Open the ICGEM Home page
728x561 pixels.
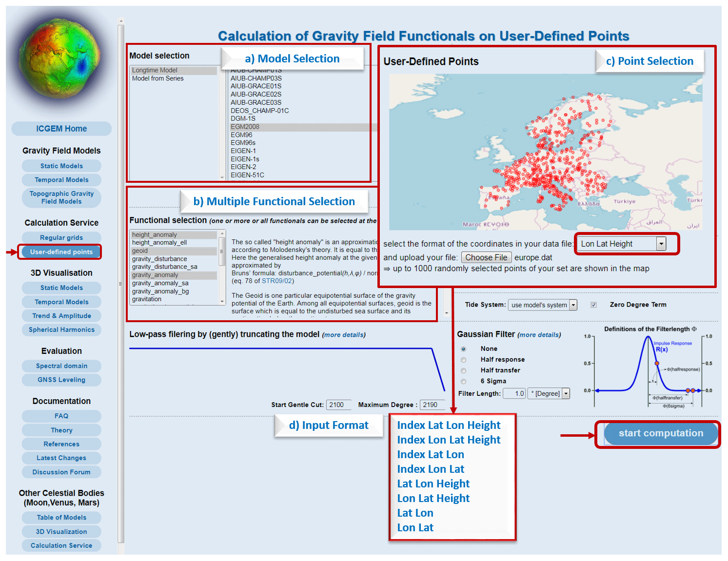click(x=61, y=129)
